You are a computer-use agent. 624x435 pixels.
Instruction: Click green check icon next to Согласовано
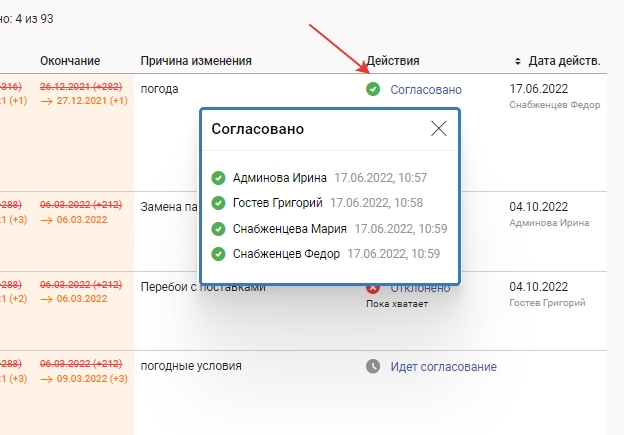(373, 89)
